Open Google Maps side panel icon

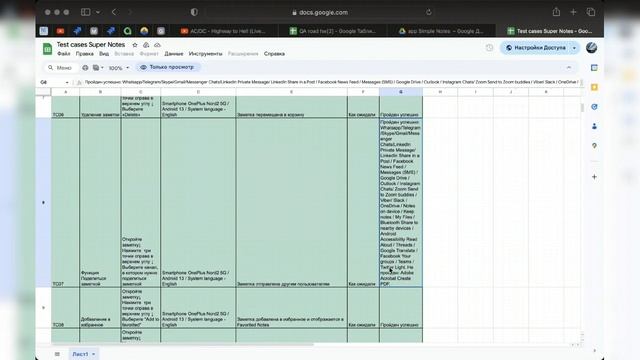[594, 146]
